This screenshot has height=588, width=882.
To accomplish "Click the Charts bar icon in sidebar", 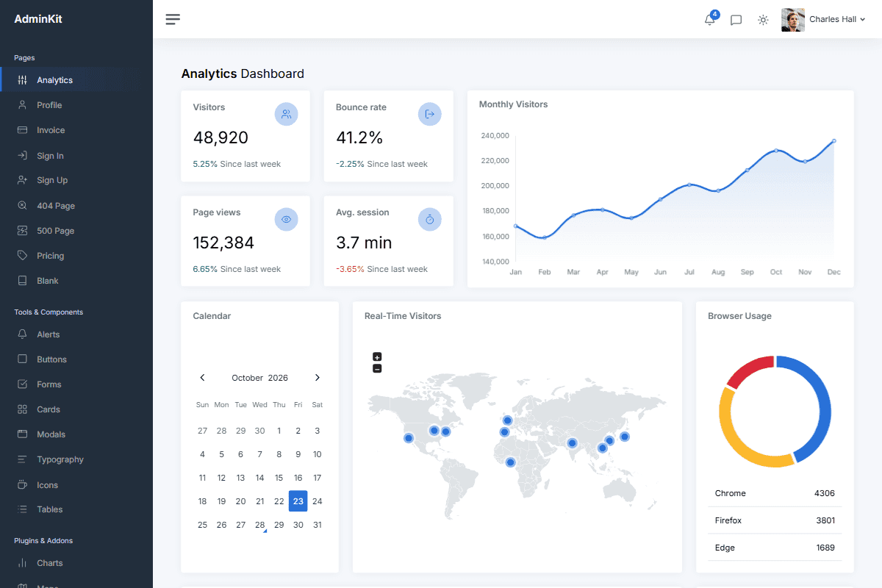I will click(22, 563).
